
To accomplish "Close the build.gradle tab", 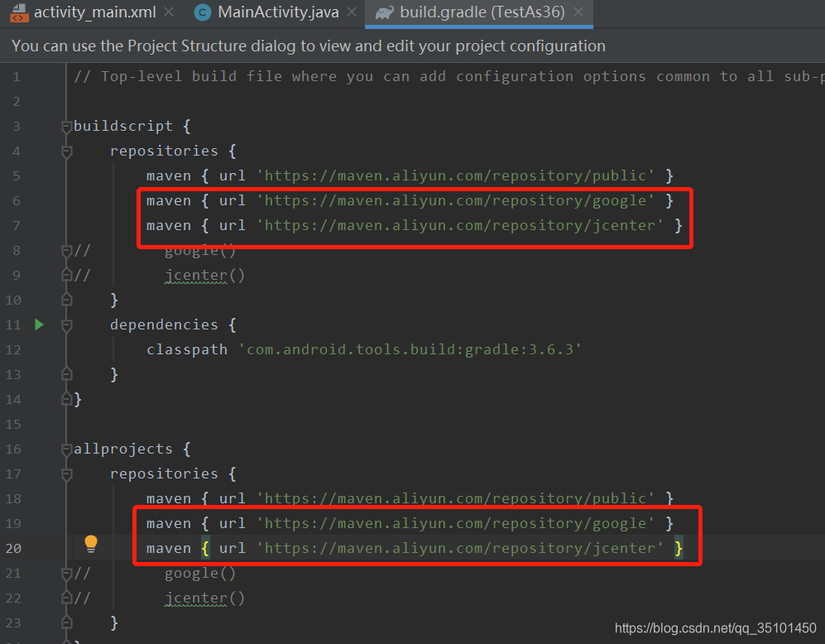I will (577, 13).
